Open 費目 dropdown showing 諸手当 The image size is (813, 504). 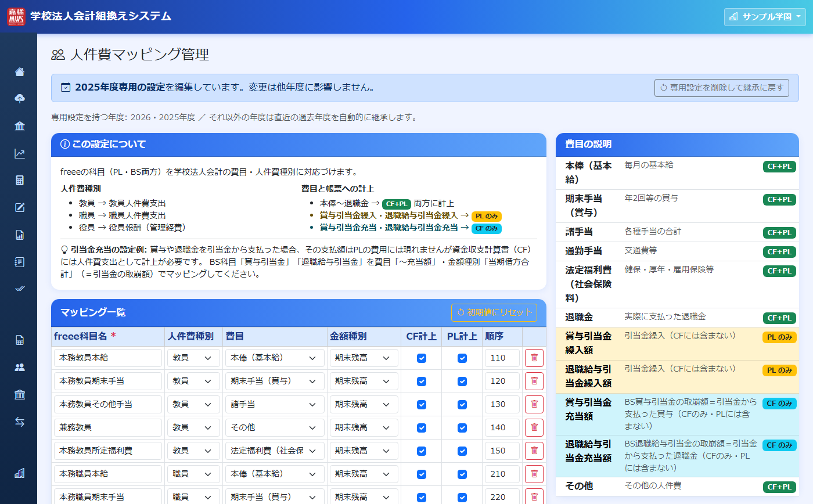[x=275, y=404]
